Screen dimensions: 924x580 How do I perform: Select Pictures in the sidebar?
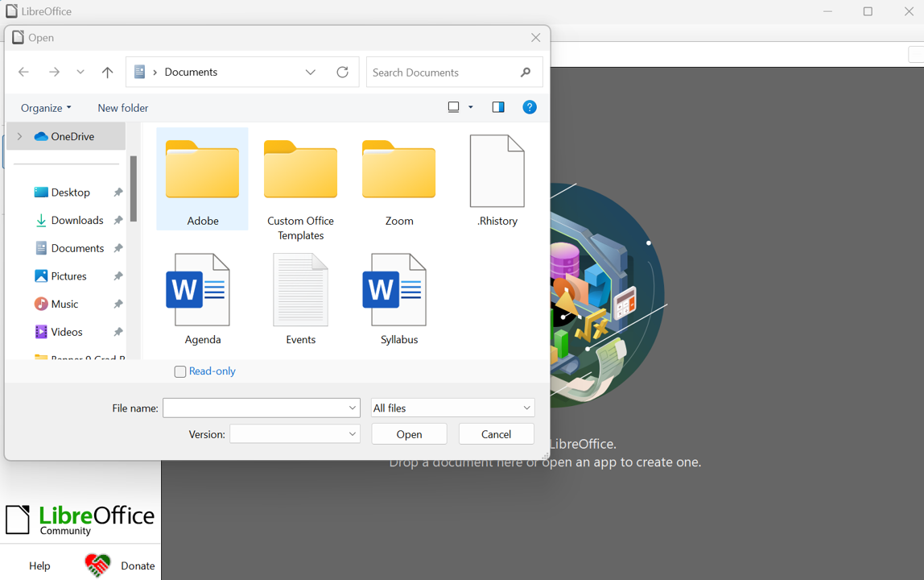click(x=69, y=275)
